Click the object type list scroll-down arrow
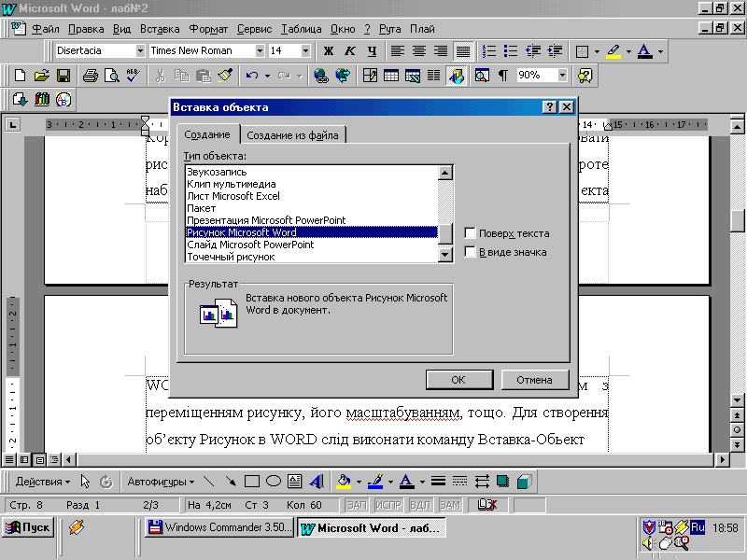Viewport: 747px width, 560px height. tap(445, 254)
